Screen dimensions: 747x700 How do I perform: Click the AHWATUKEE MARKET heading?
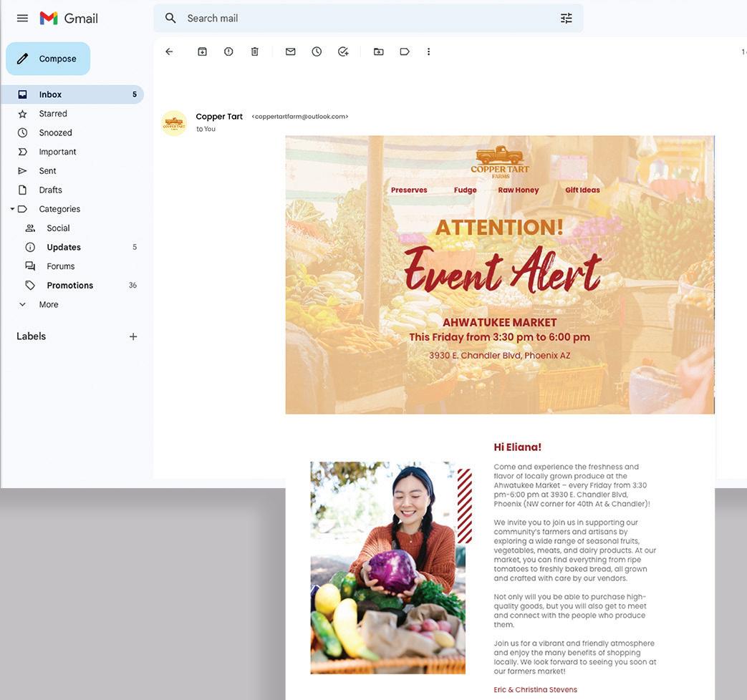coord(500,322)
